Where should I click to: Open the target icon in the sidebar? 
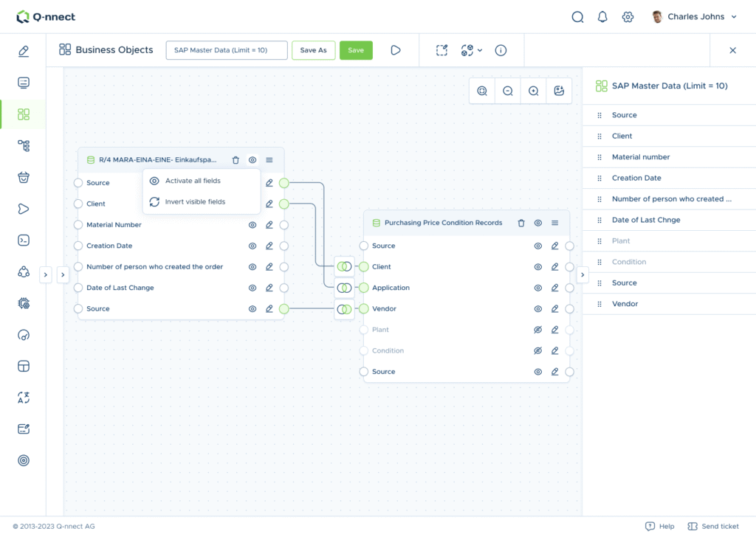pos(23,460)
